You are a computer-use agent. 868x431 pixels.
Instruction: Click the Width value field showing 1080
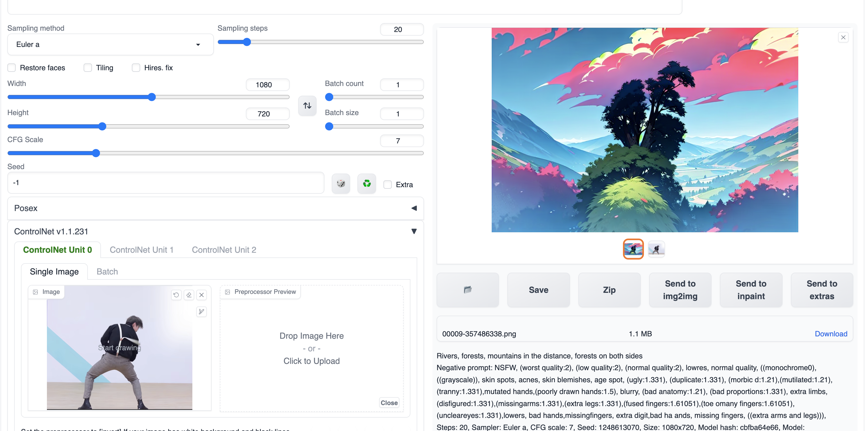[x=268, y=85]
